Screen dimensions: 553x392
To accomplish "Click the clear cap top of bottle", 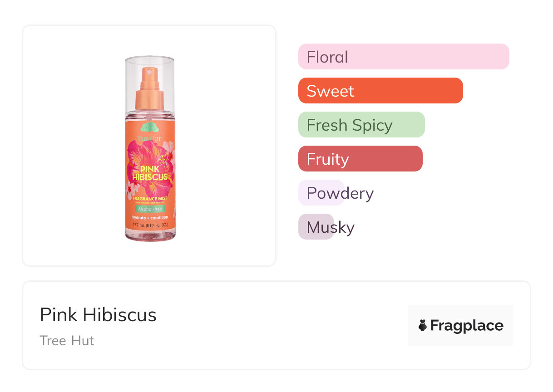I will pyautogui.click(x=150, y=61).
